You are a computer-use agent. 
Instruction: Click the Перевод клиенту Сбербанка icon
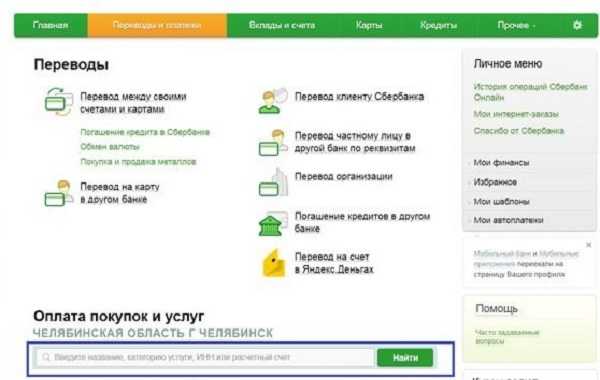pos(273,101)
